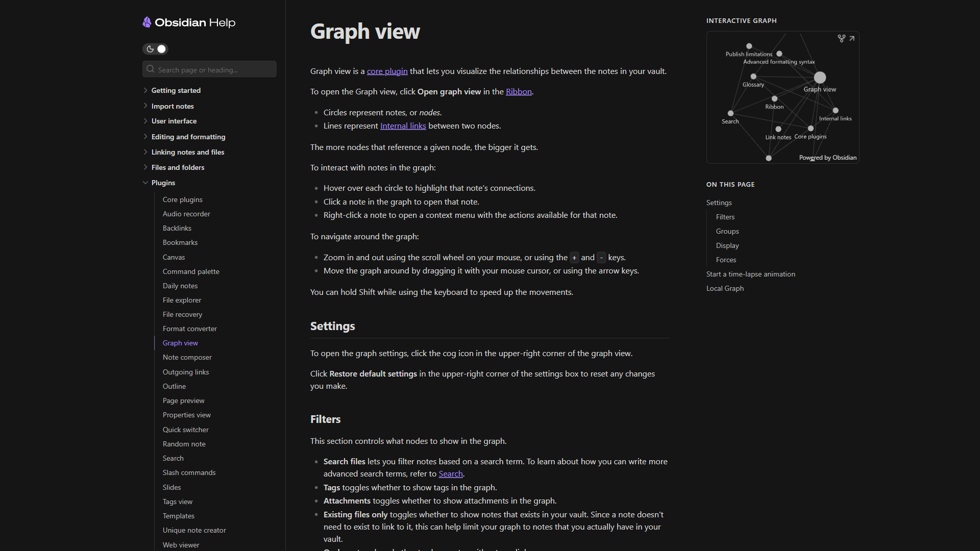
Task: Open the Templates page
Action: tap(179, 516)
